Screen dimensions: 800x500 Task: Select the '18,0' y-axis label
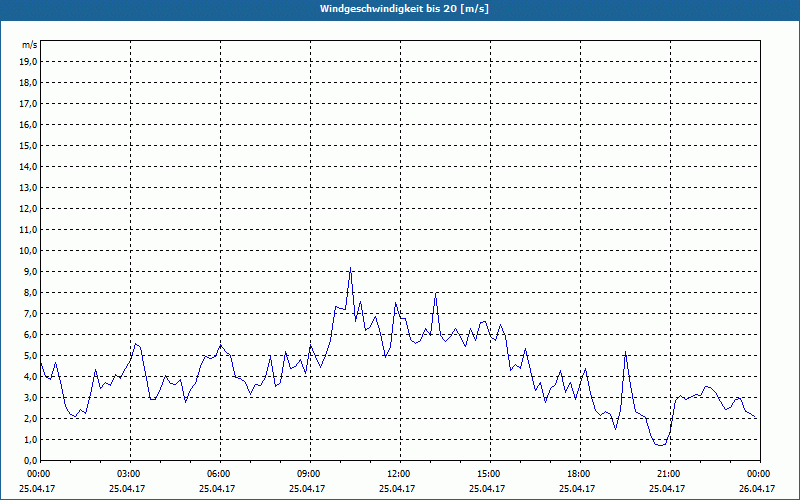pos(29,83)
